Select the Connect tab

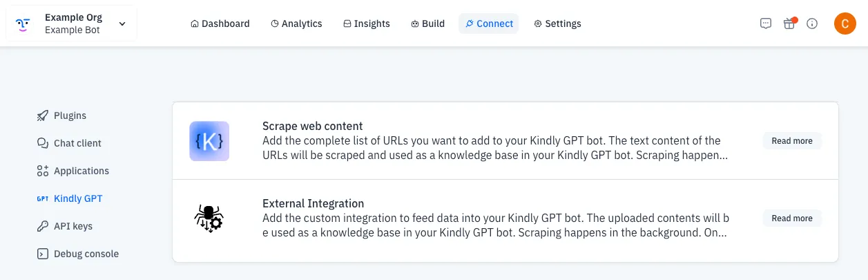(x=489, y=24)
